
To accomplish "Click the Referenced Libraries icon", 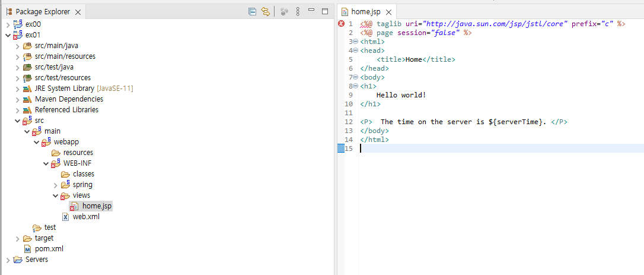I will point(27,110).
